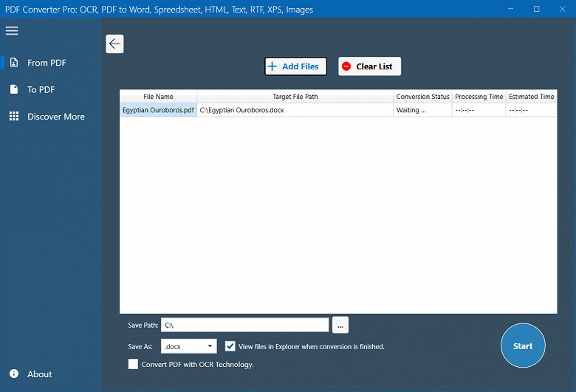
Task: Close the PDF Converter Pro window
Action: (x=563, y=9)
